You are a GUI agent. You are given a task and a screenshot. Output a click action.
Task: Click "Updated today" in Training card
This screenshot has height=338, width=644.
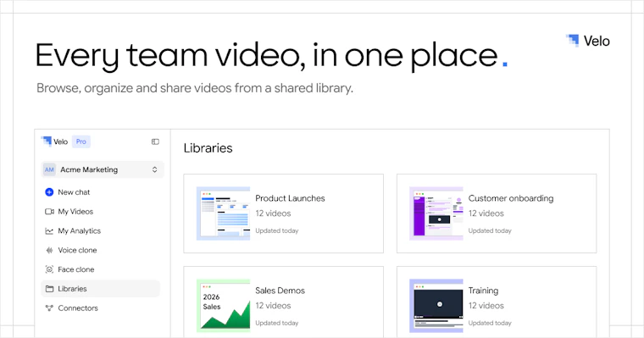point(490,324)
